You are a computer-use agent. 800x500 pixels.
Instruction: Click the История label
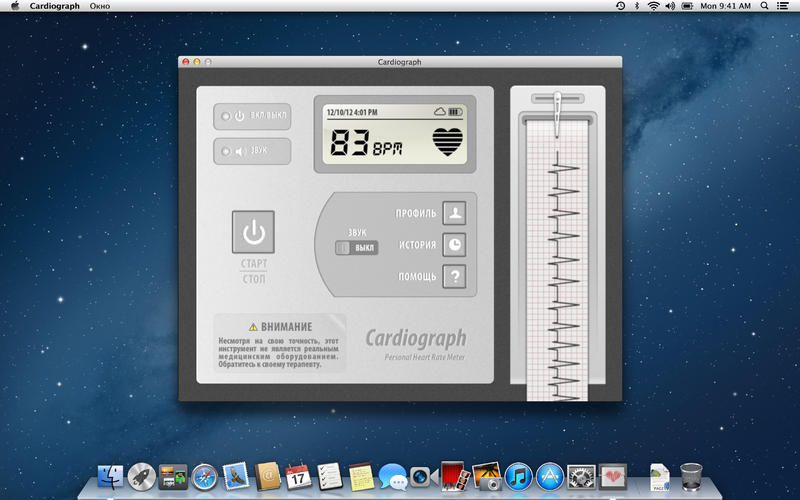coord(417,245)
